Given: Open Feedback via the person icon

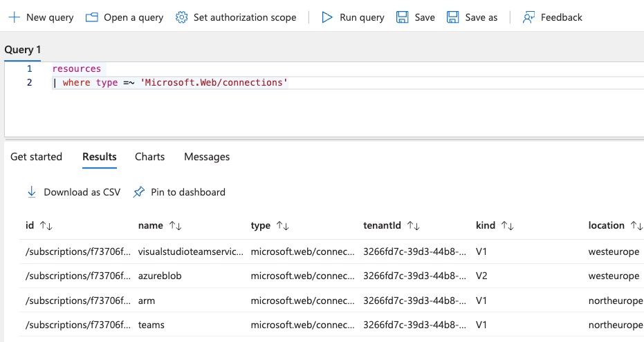Looking at the screenshot, I should tap(528, 17).
